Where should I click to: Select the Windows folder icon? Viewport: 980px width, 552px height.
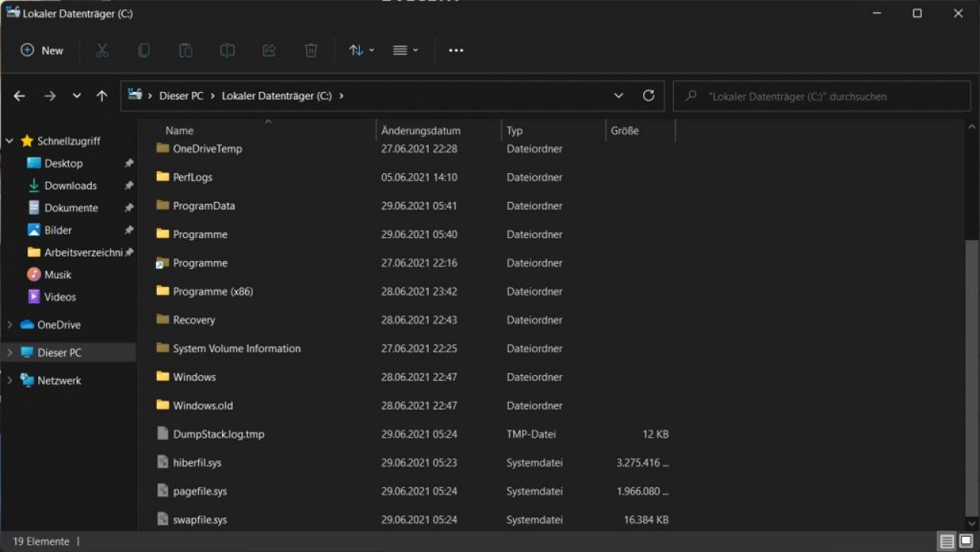[162, 376]
